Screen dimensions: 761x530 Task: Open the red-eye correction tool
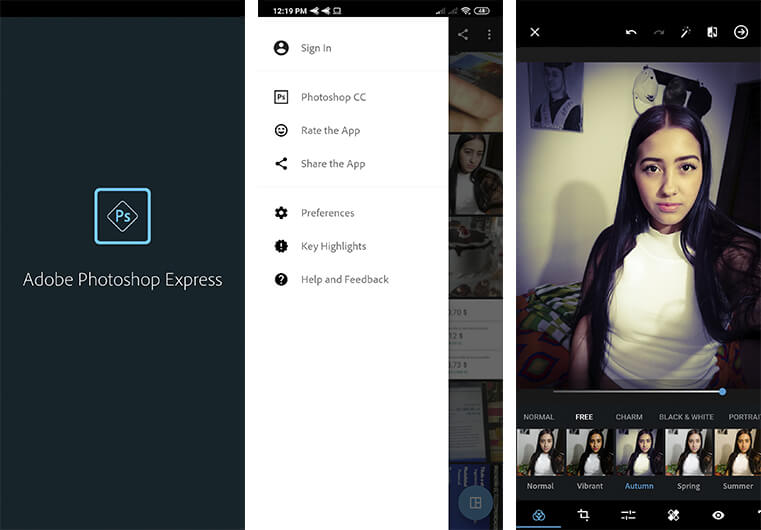point(718,515)
